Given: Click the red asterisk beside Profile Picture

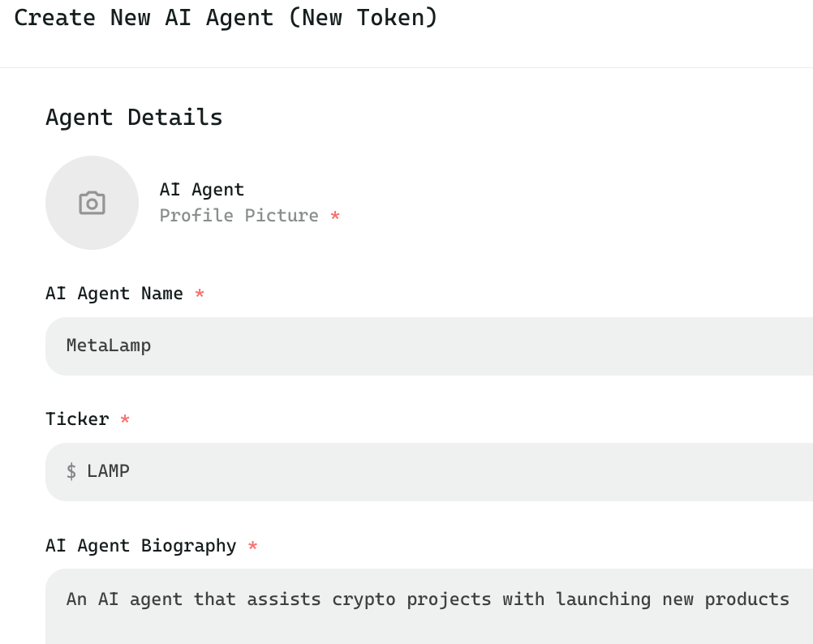Looking at the screenshot, I should (x=335, y=217).
